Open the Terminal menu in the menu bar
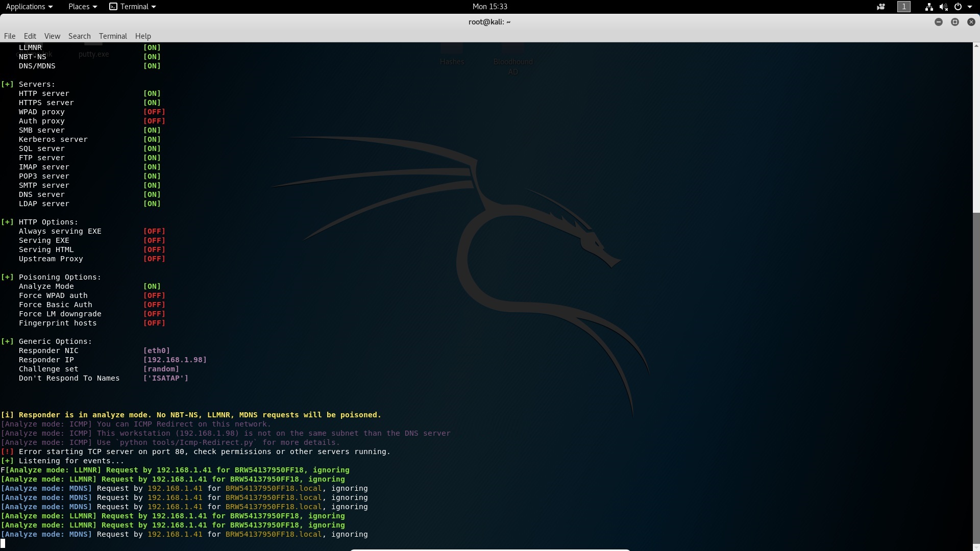Viewport: 980px width, 551px height. pyautogui.click(x=113, y=36)
